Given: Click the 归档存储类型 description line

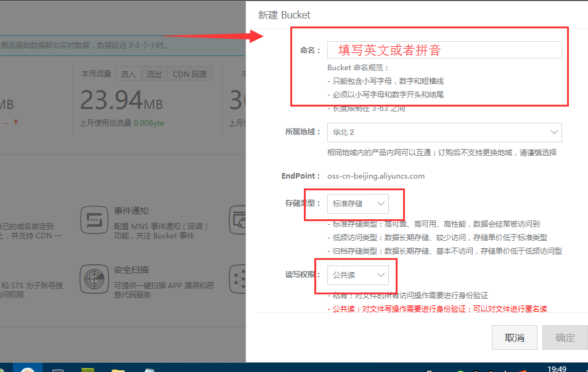Looking at the screenshot, I should (x=445, y=251).
